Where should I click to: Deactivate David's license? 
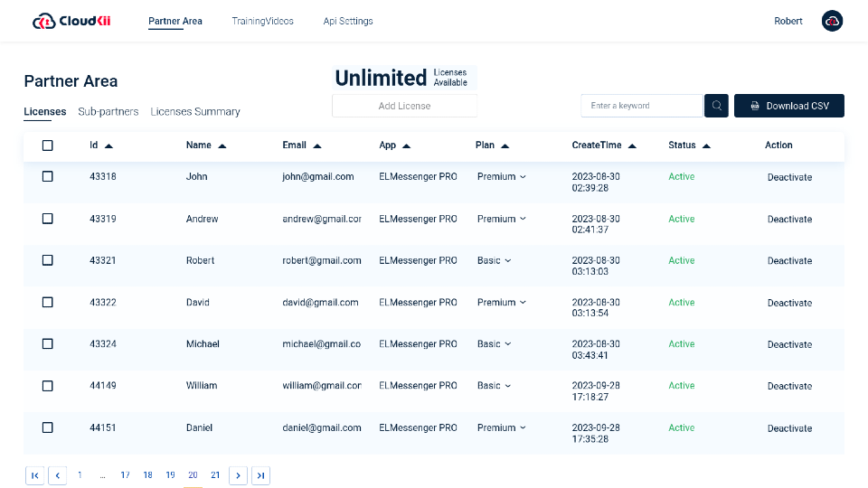coord(789,303)
